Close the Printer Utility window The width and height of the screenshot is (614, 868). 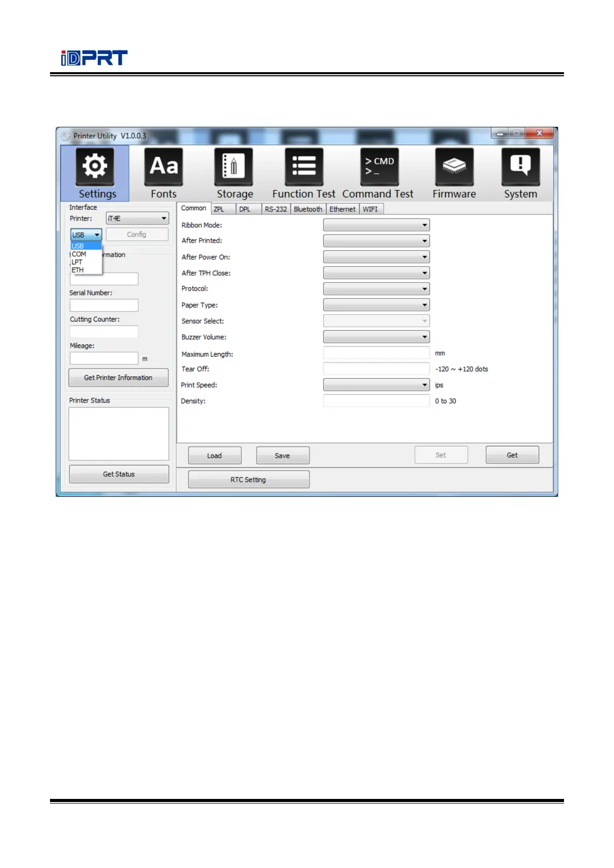point(539,133)
